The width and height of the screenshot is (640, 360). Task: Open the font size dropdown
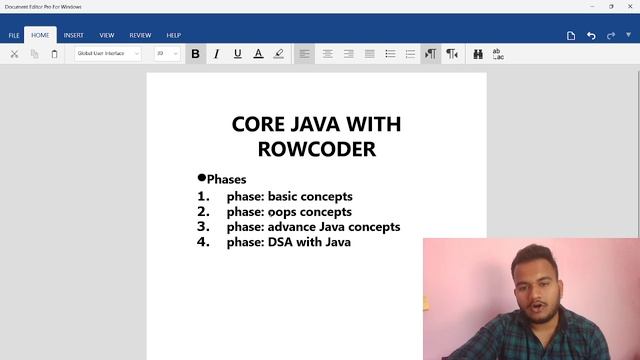(167, 53)
